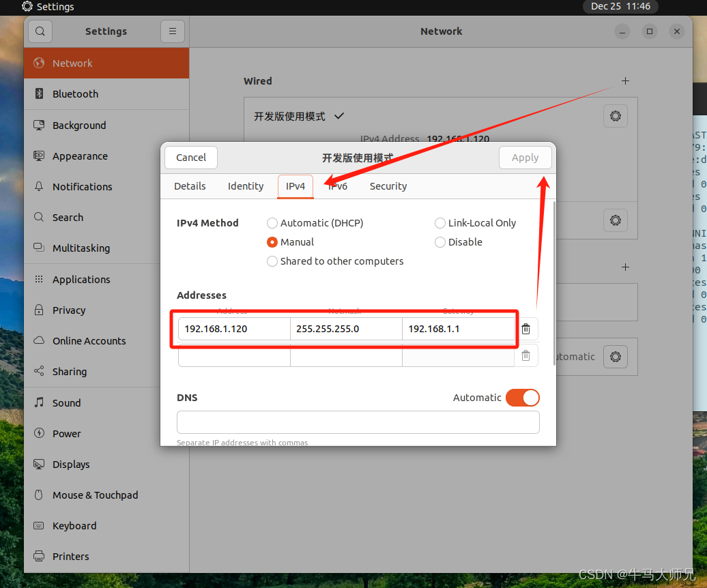Select the Link-Local Only radio button
Viewport: 707px width, 588px height.
[x=440, y=223]
